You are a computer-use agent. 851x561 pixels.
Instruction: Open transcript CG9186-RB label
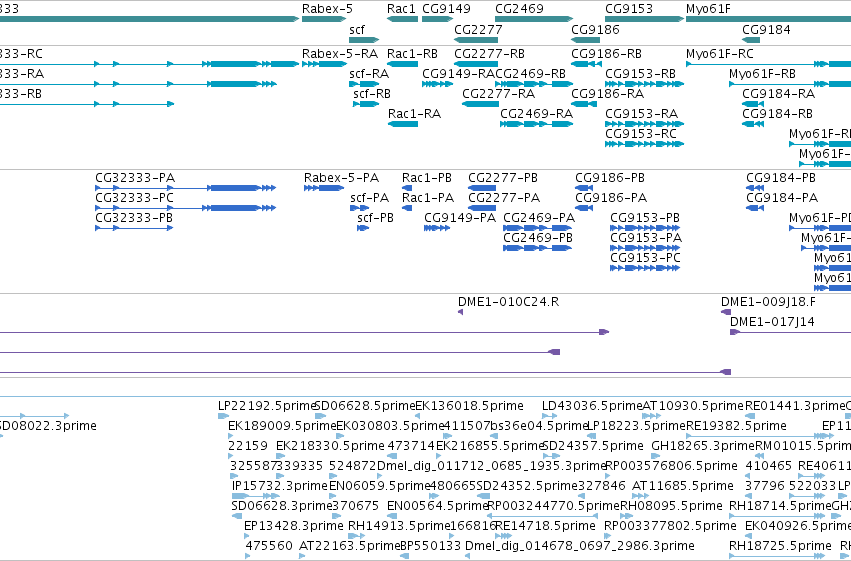pos(606,54)
